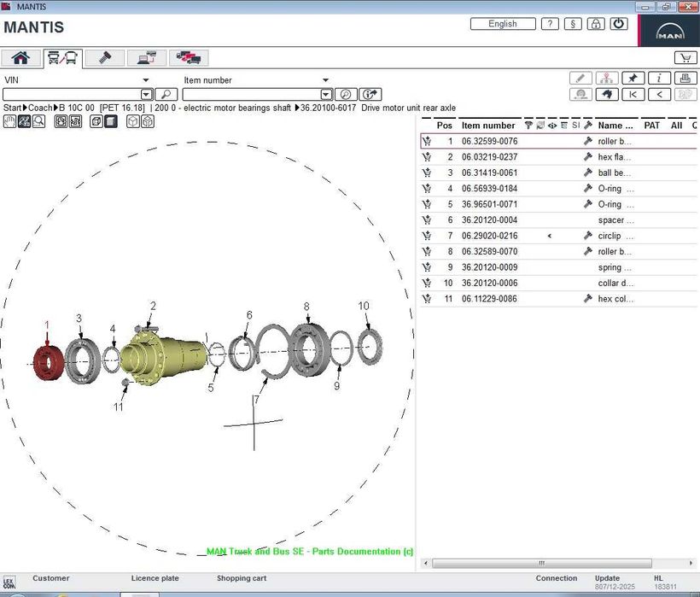Expand the Item number search type dropdown
The width and height of the screenshot is (700, 597).
[325, 80]
